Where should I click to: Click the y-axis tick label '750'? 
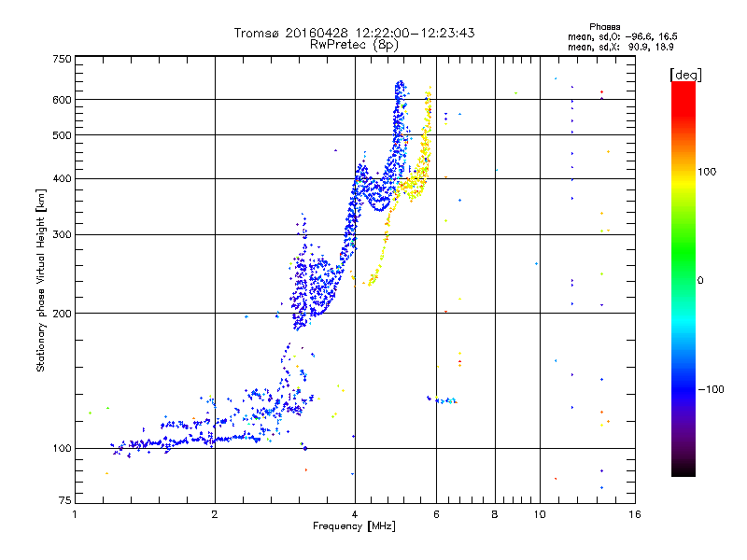(x=62, y=59)
